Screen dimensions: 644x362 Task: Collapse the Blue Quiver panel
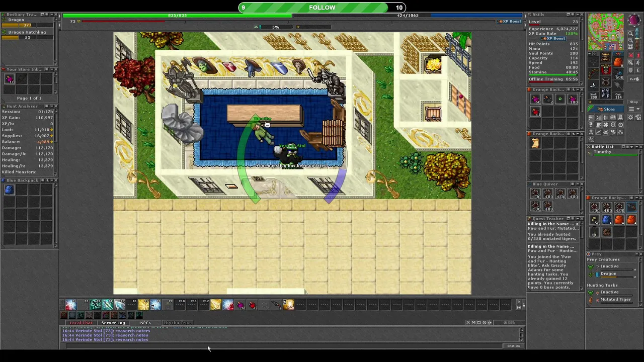[x=578, y=184]
